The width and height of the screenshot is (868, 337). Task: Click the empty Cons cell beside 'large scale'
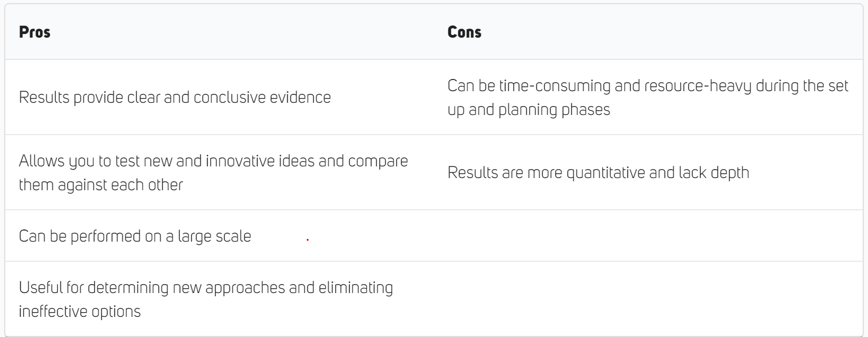649,236
